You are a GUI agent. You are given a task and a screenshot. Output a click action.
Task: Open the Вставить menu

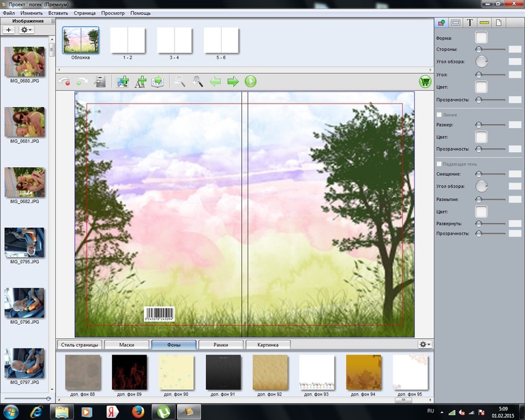coord(59,13)
